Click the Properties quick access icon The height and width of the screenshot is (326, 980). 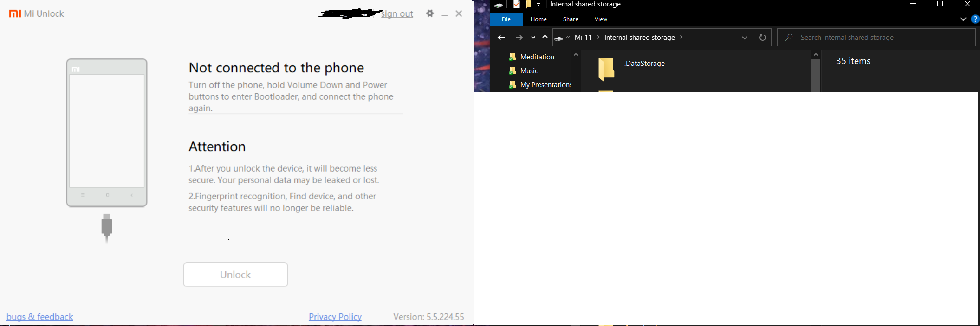coord(516,5)
